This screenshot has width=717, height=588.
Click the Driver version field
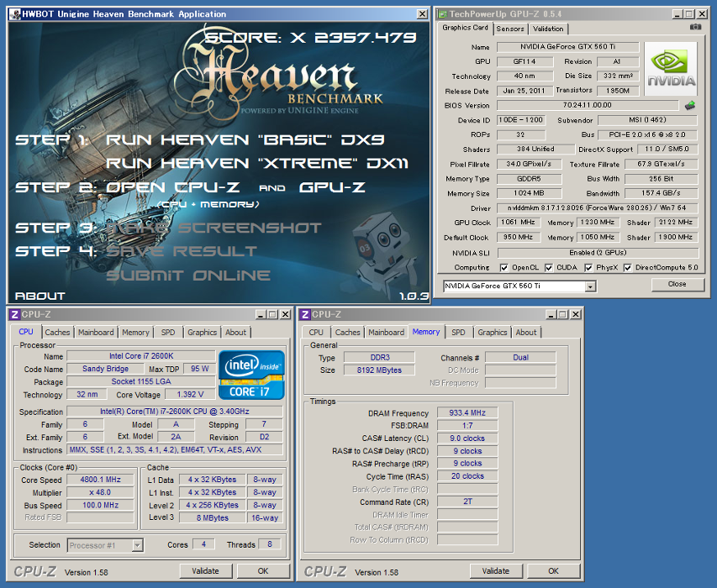[x=597, y=207]
